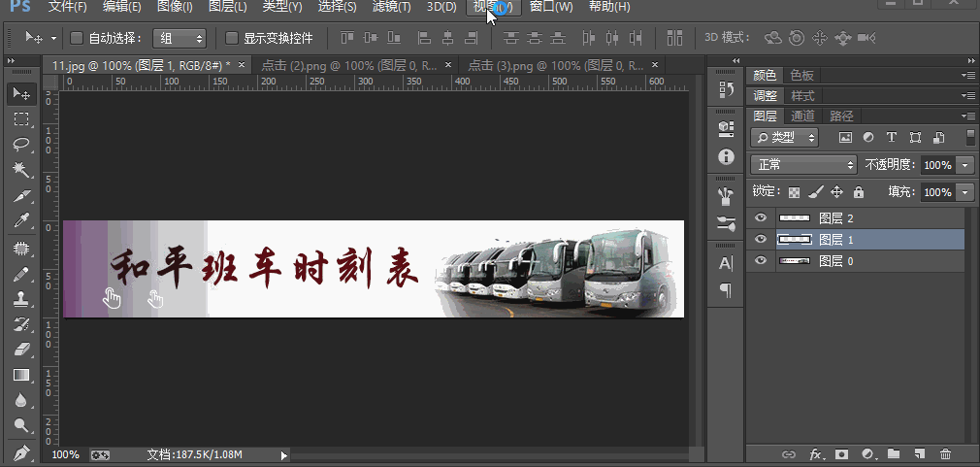Open the 滤镜(T) menu
Screen dimensions: 980x467
(x=391, y=7)
